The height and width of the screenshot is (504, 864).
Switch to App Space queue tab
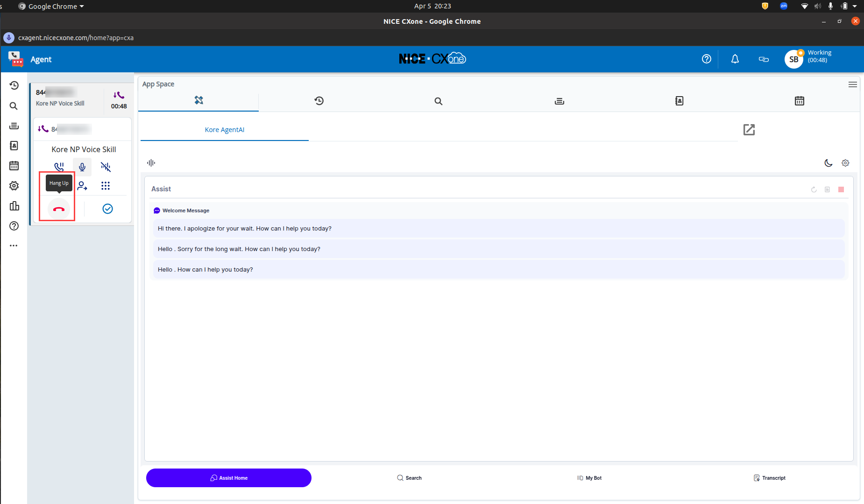point(559,101)
